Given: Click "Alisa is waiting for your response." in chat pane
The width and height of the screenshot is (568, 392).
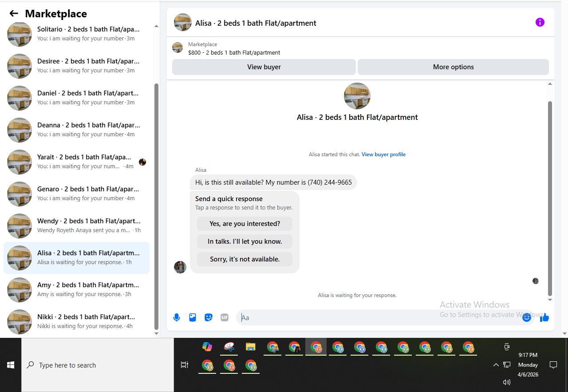Looking at the screenshot, I should pos(357,295).
